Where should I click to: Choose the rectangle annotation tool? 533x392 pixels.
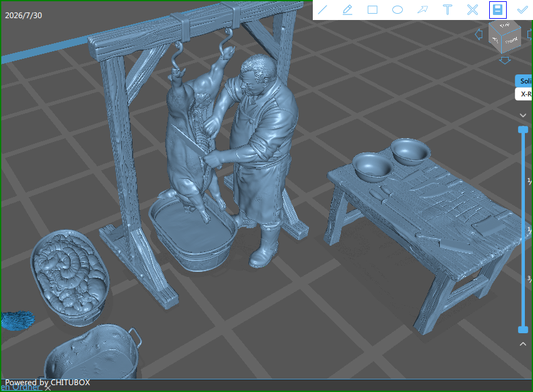(372, 10)
